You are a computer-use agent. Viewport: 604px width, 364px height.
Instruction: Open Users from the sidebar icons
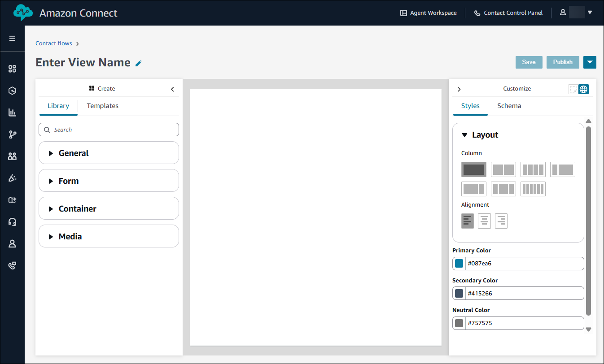[x=12, y=156]
